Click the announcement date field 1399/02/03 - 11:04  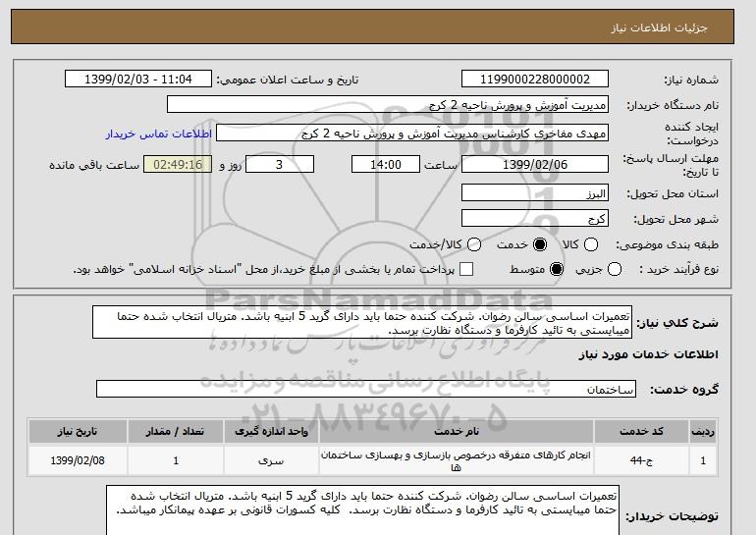pyautogui.click(x=138, y=80)
